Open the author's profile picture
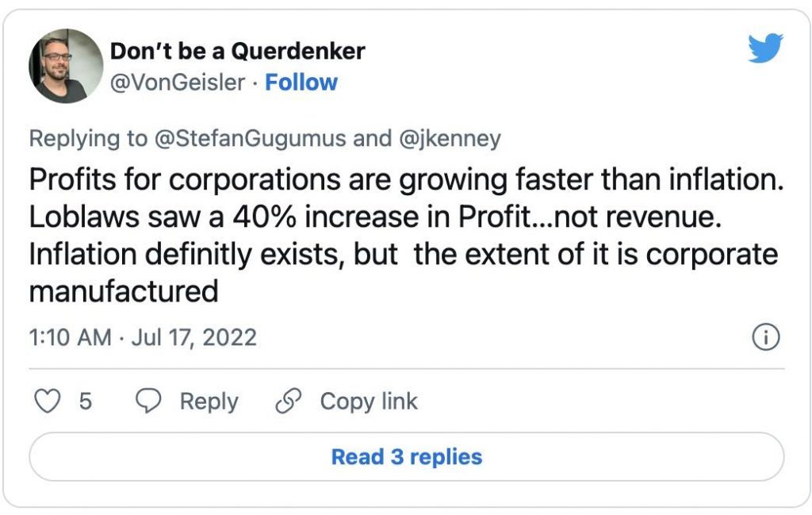Screen dimensions: 812x515 point(66,66)
